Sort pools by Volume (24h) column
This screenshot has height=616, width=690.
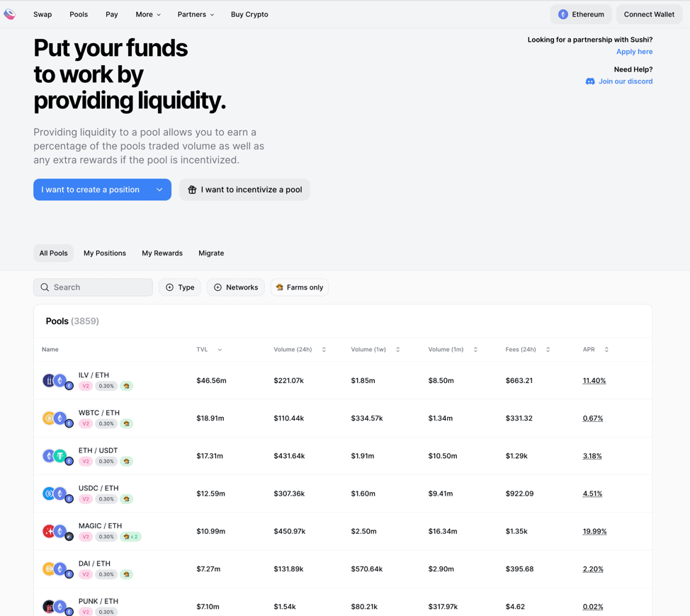300,350
